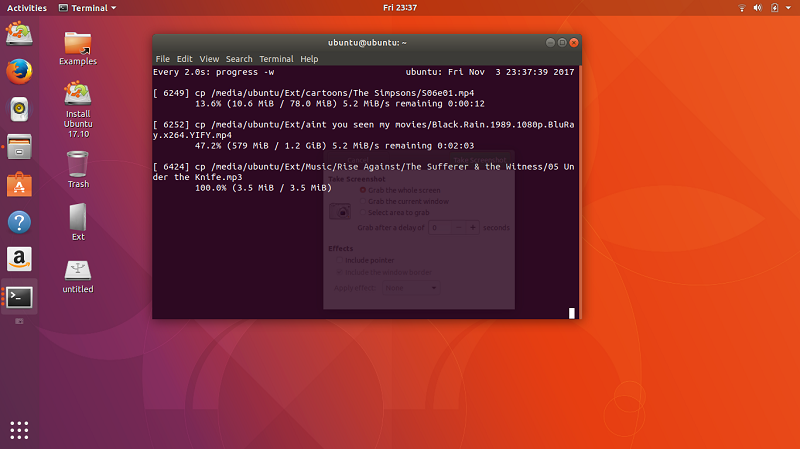Click the volume speaker icon in top bar
This screenshot has height=449, width=800.
pyautogui.click(x=759, y=7)
